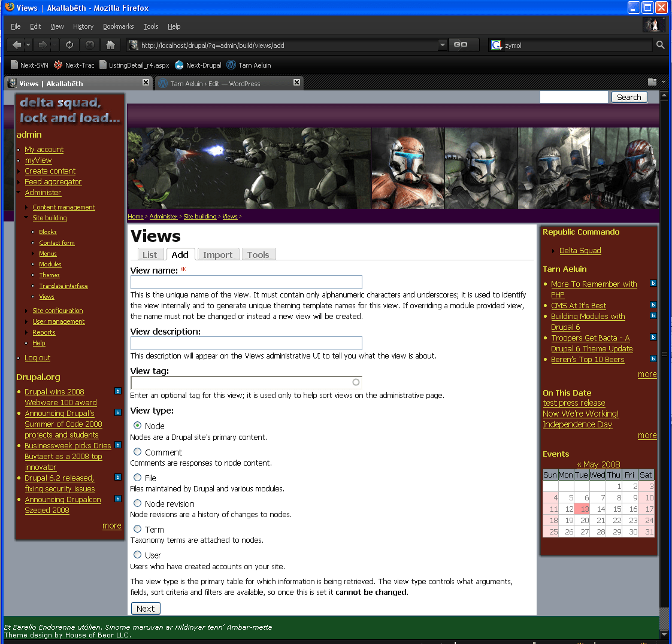Open the Site building breadcrumb link

pos(200,216)
